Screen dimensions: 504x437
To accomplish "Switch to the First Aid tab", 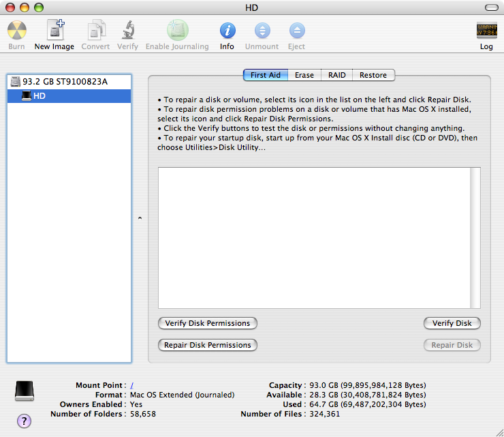I will 266,75.
